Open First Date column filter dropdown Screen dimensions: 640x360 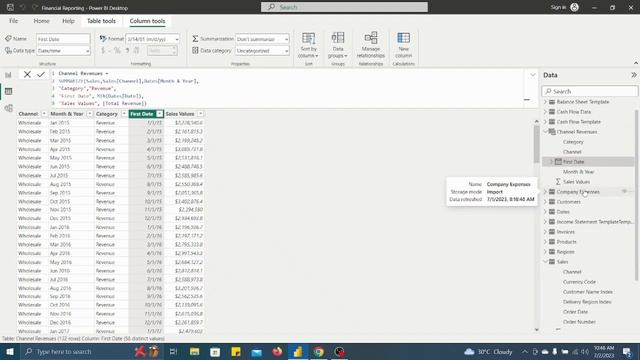click(159, 114)
